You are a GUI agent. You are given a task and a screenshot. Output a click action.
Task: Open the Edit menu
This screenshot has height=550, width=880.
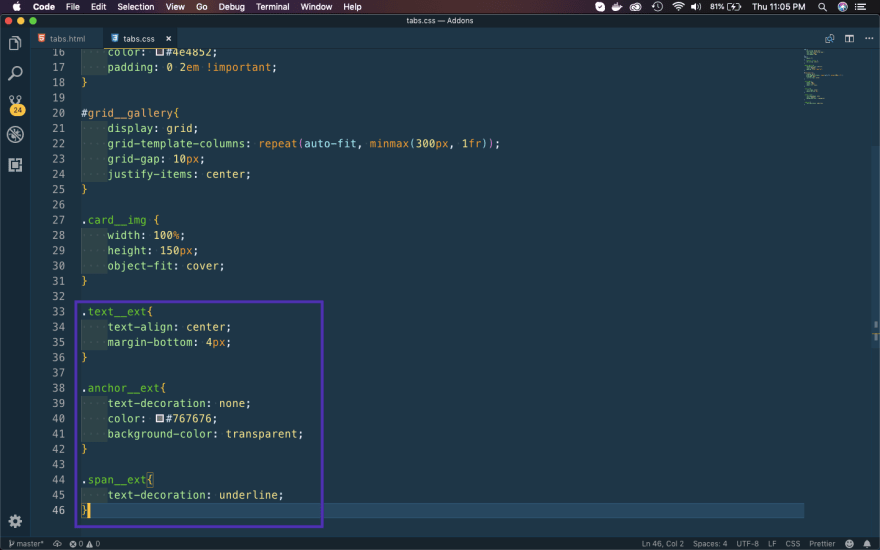coord(98,7)
